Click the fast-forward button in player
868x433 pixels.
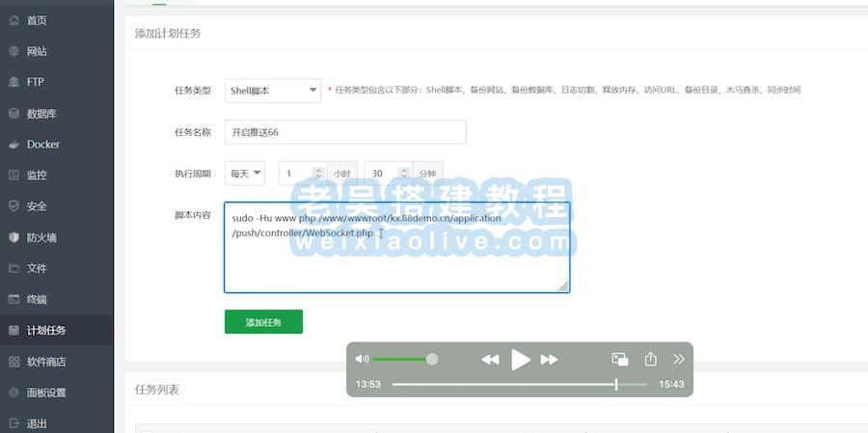pos(549,360)
